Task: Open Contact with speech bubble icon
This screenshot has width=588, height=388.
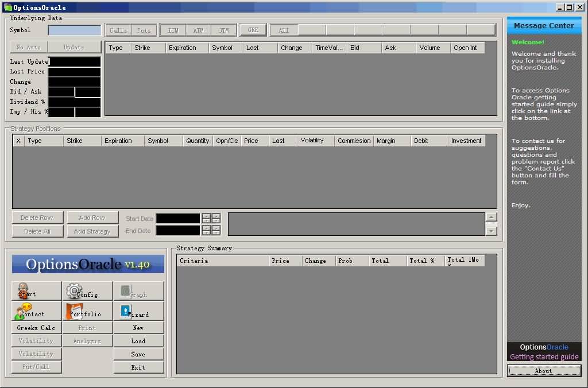Action: click(x=36, y=311)
